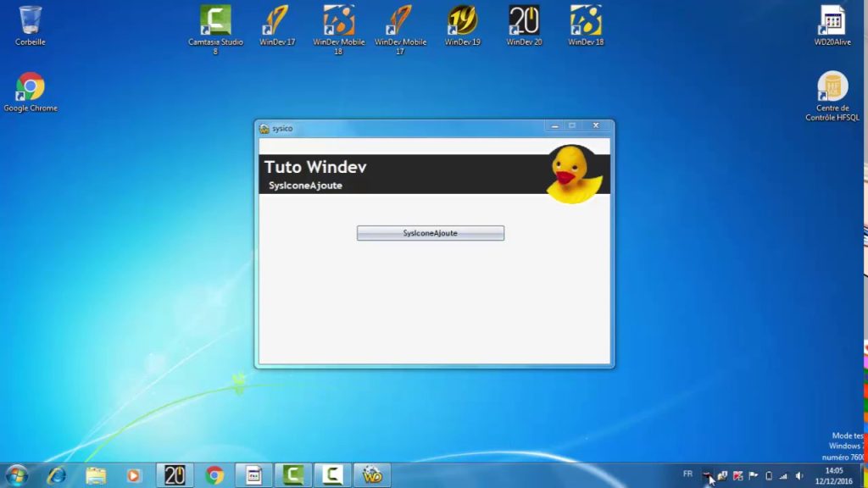
Task: Open Windows Explorer folder in taskbar
Action: click(x=96, y=475)
